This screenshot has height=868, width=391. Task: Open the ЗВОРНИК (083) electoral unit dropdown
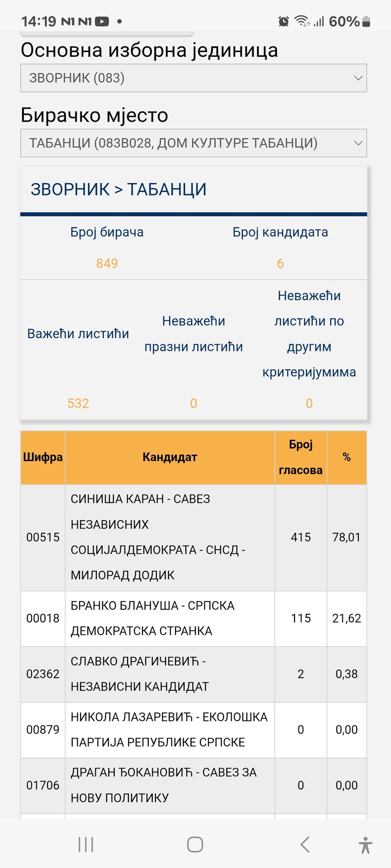click(193, 78)
